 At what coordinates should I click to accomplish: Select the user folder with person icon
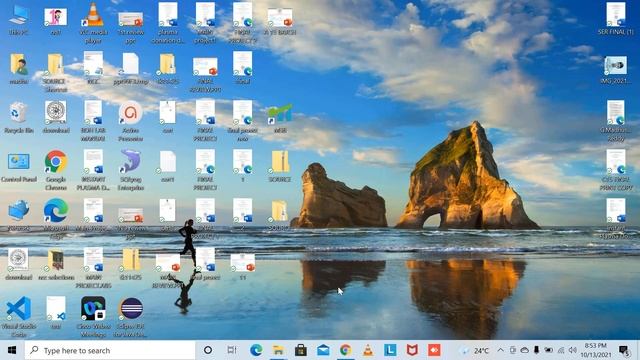19,69
